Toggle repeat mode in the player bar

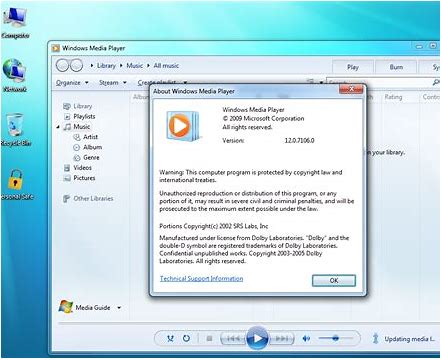(186, 338)
